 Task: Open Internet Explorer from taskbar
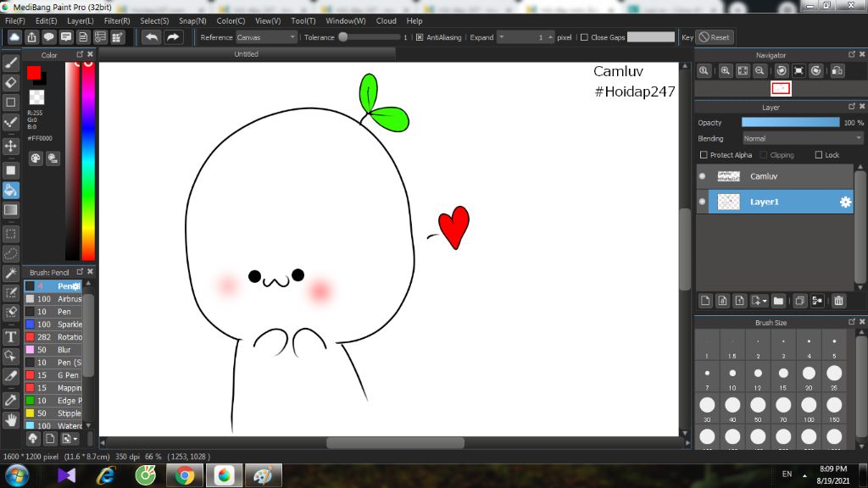106,476
